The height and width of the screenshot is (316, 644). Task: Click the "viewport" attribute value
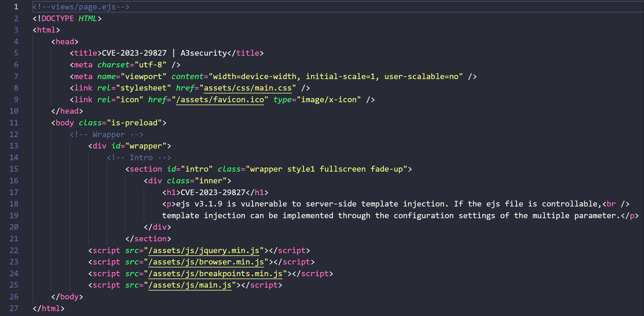point(144,76)
